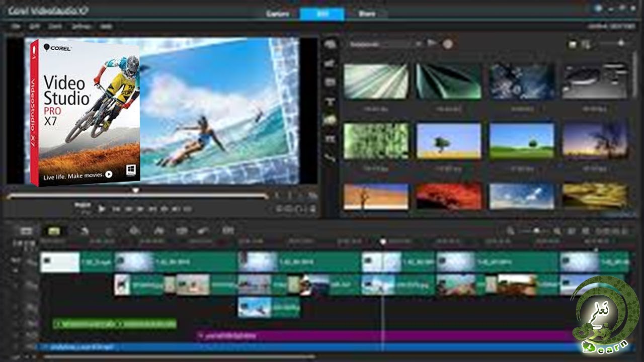Open the Graphic library icon
Image resolution: width=644 pixels, height=362 pixels.
331,120
